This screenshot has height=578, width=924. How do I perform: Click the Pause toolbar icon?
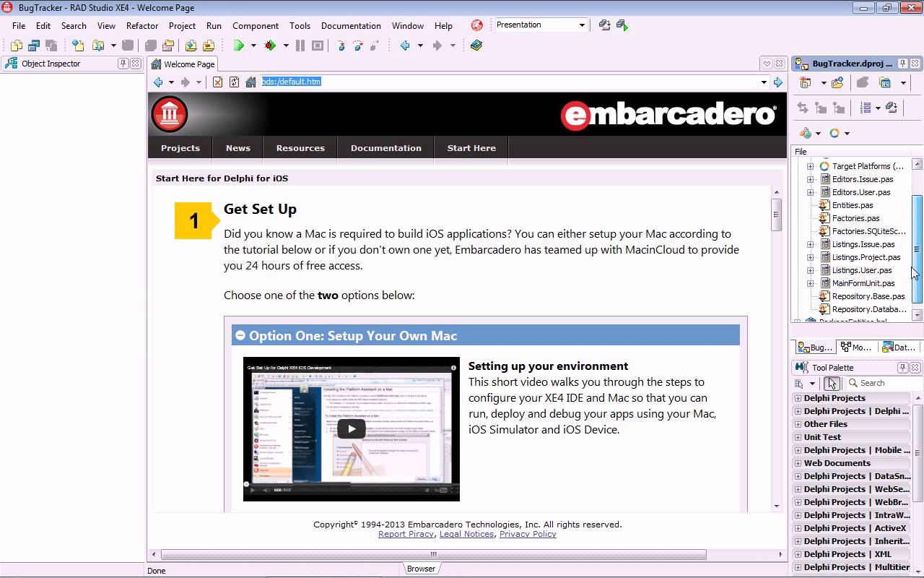(300, 46)
